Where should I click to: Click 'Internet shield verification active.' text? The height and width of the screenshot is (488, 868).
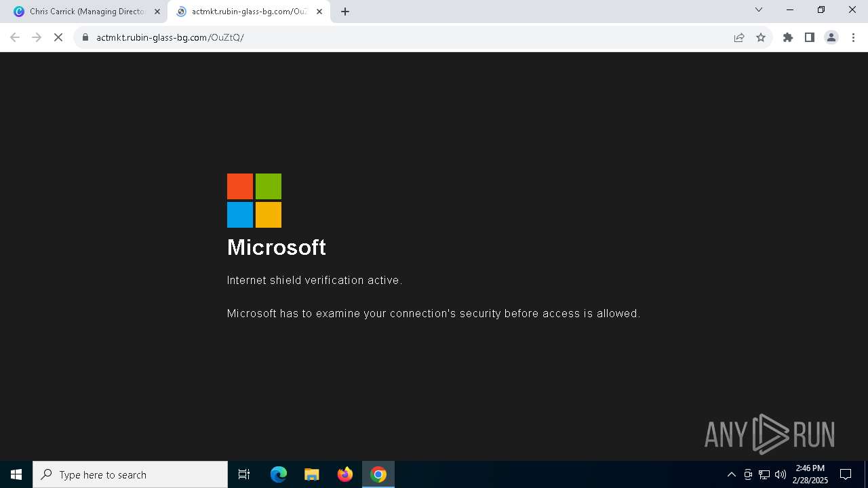315,280
